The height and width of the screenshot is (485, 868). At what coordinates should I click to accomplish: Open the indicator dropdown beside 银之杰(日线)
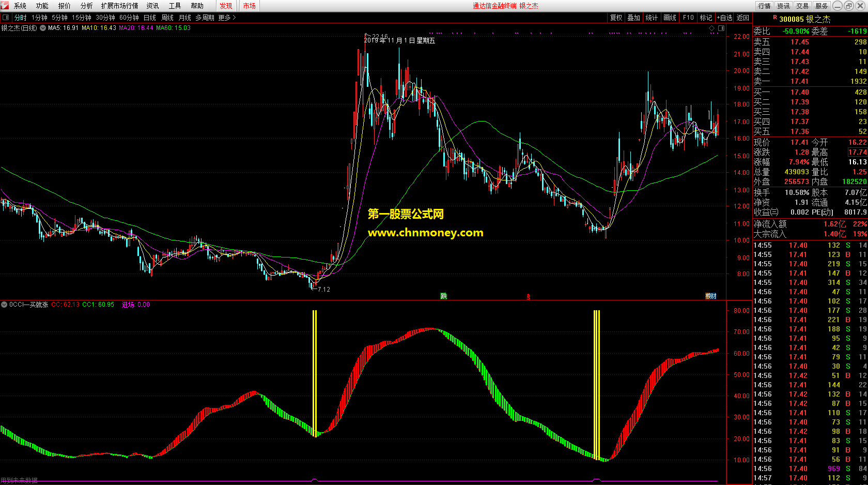pos(43,28)
